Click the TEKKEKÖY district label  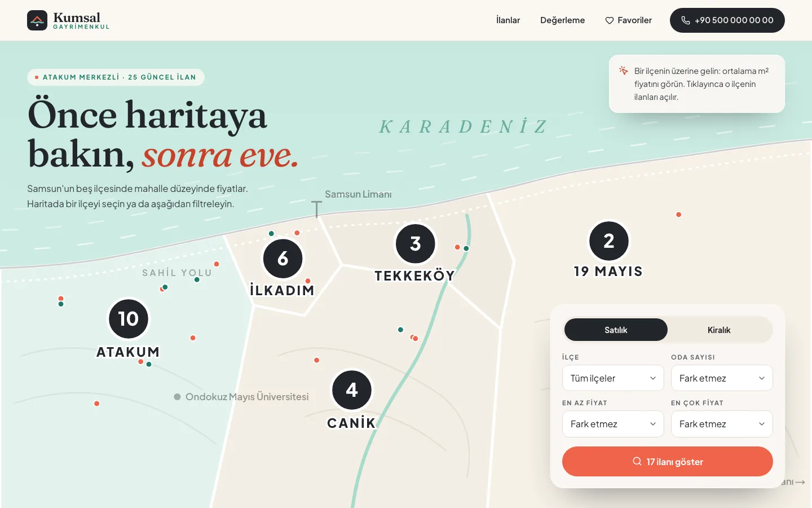[x=414, y=276]
